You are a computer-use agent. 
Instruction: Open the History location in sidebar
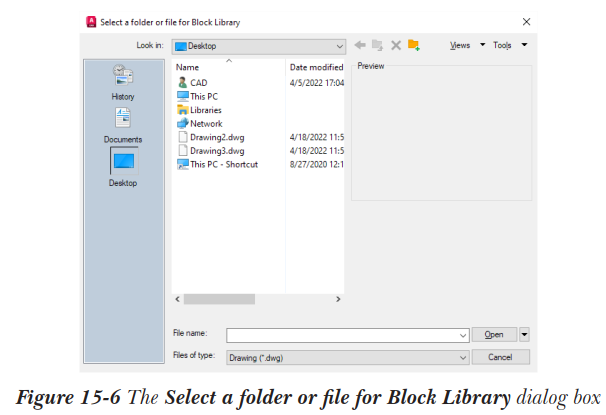click(x=123, y=82)
